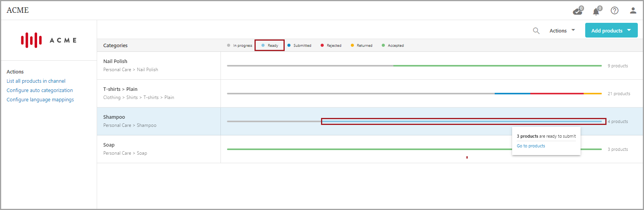This screenshot has width=644, height=210.
Task: Open the help question mark icon
Action: pyautogui.click(x=615, y=10)
